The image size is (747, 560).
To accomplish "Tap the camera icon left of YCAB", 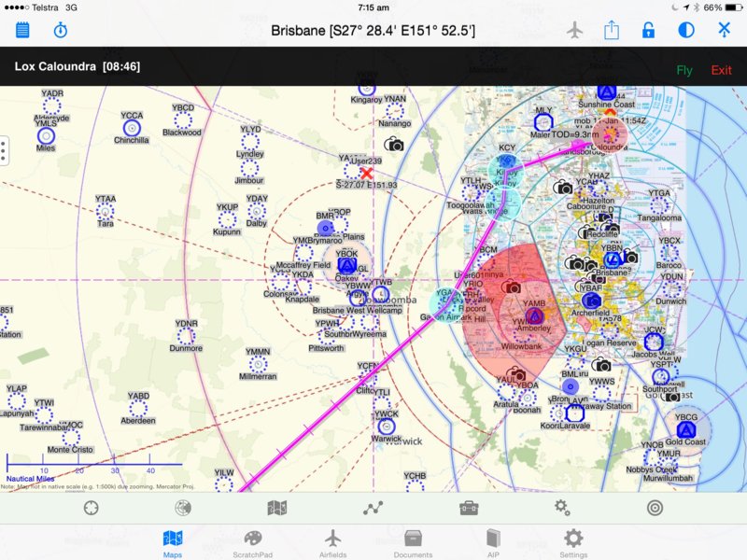I will [563, 188].
